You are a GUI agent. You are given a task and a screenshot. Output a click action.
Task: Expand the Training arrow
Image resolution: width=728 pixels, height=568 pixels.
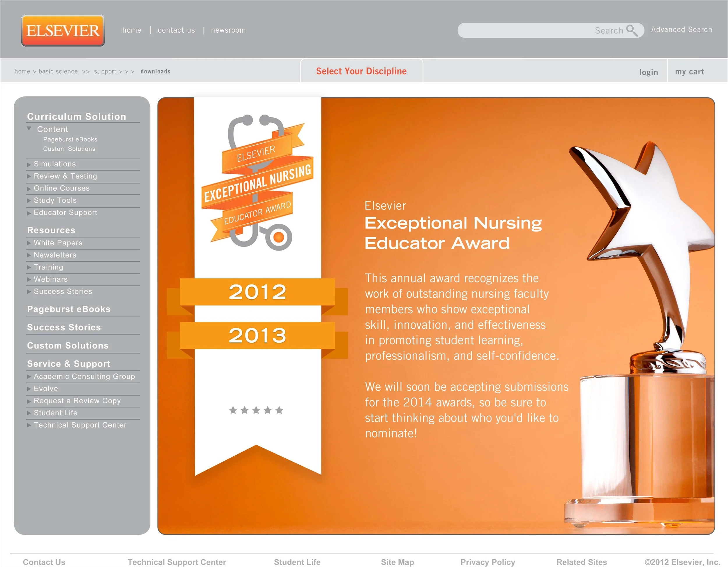coord(29,268)
